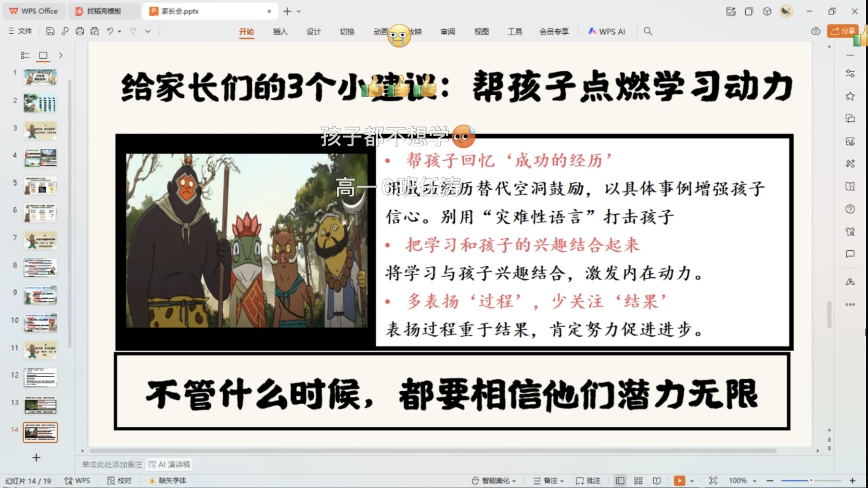The height and width of the screenshot is (488, 868).
Task: Open the 工具 ribbon tab
Action: pyautogui.click(x=515, y=32)
